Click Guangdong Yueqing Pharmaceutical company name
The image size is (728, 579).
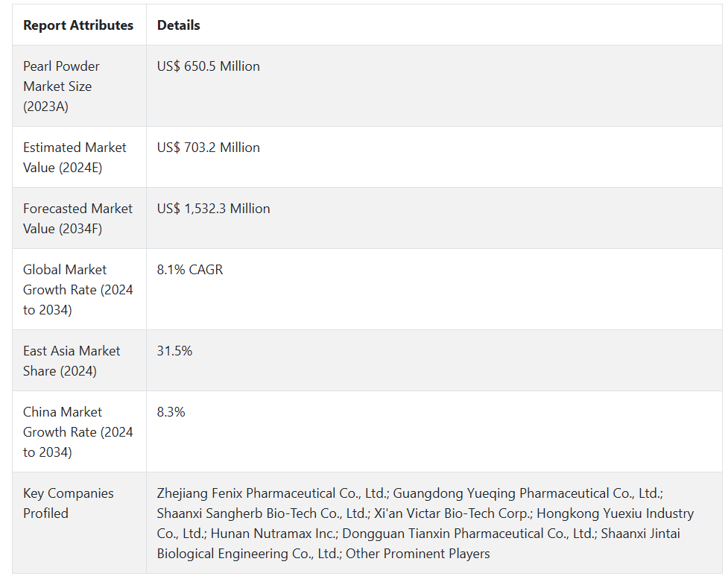pyautogui.click(x=527, y=493)
